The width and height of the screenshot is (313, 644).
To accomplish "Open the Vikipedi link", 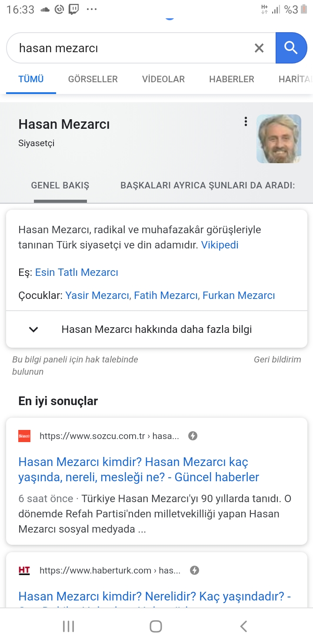I will (220, 245).
